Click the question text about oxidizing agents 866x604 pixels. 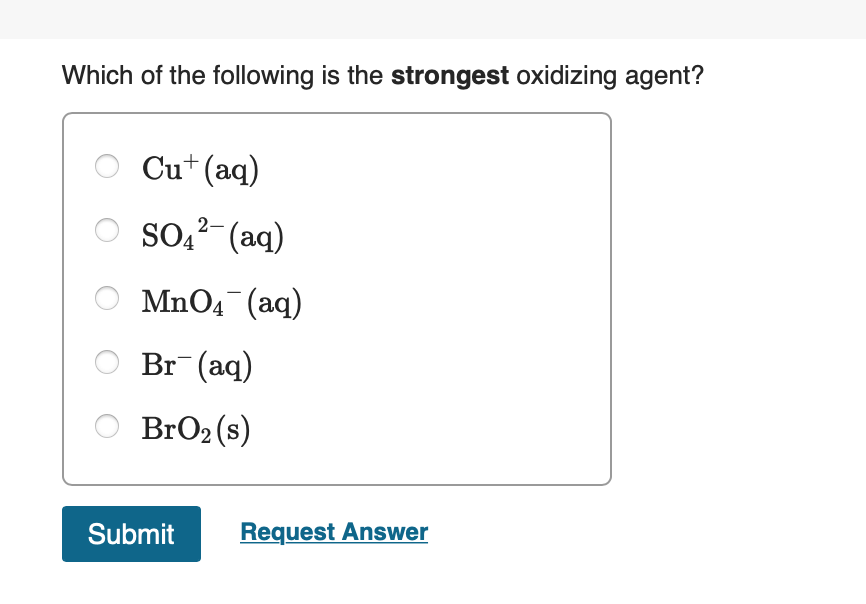(383, 75)
